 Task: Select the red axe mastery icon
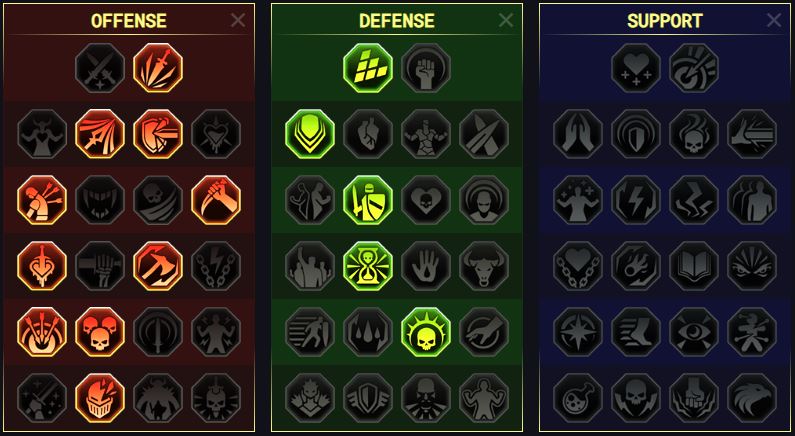coord(158,266)
